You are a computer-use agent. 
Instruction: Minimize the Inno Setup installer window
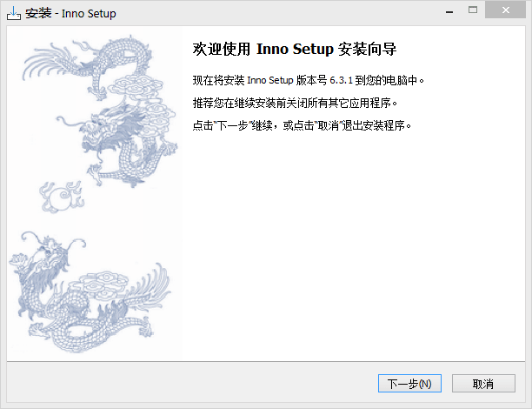click(449, 10)
